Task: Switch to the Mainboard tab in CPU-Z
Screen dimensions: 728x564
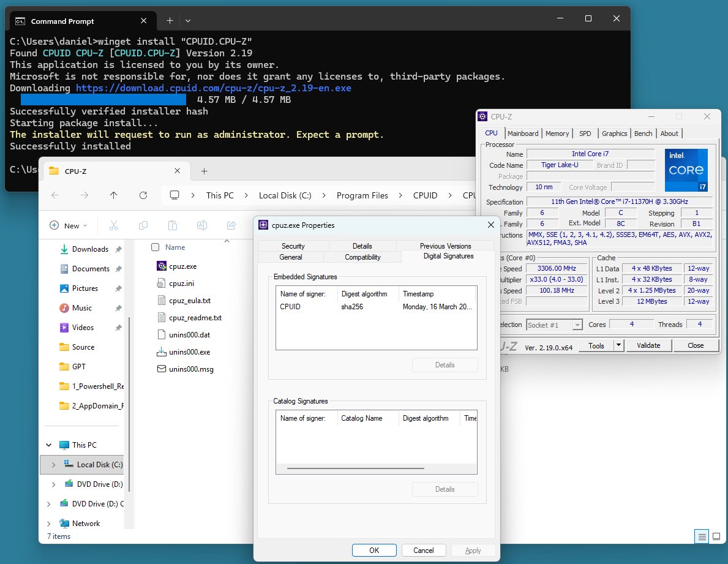Action: [x=523, y=133]
